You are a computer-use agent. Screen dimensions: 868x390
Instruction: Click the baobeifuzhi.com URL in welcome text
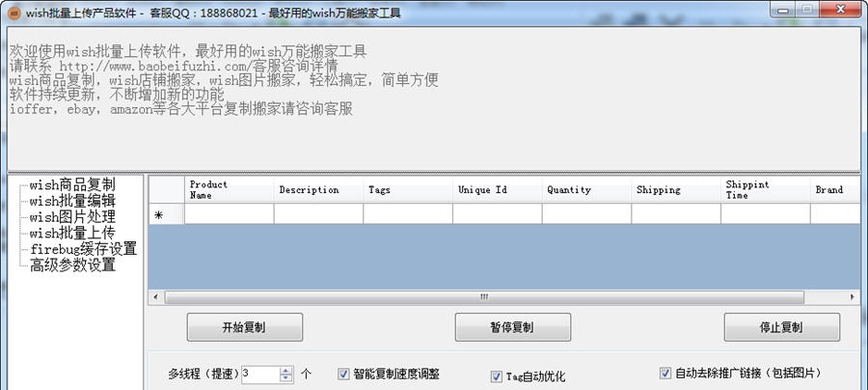point(155,66)
